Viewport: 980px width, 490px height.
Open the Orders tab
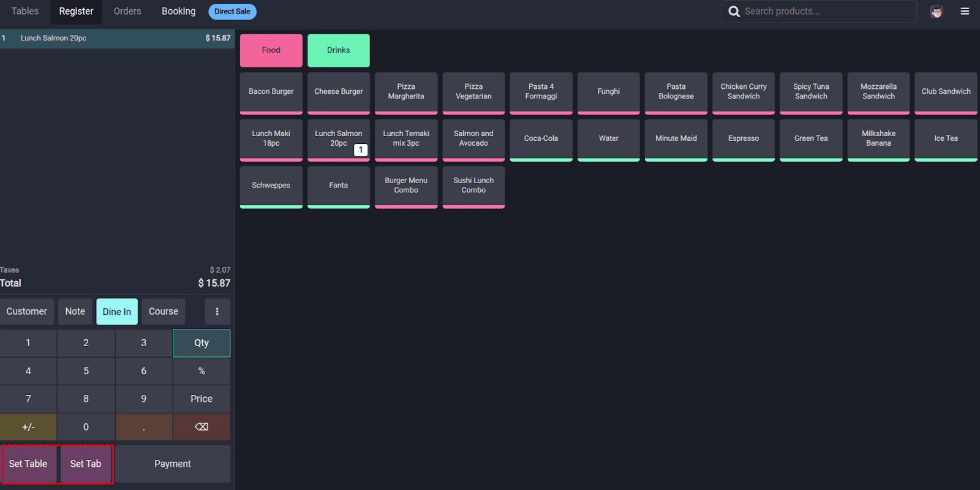[x=127, y=11]
